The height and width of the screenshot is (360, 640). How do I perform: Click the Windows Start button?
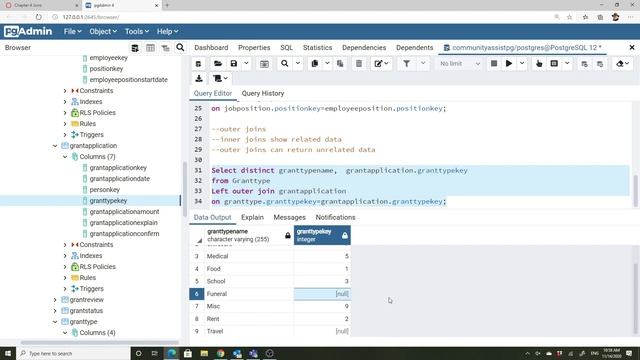[x=8, y=353]
